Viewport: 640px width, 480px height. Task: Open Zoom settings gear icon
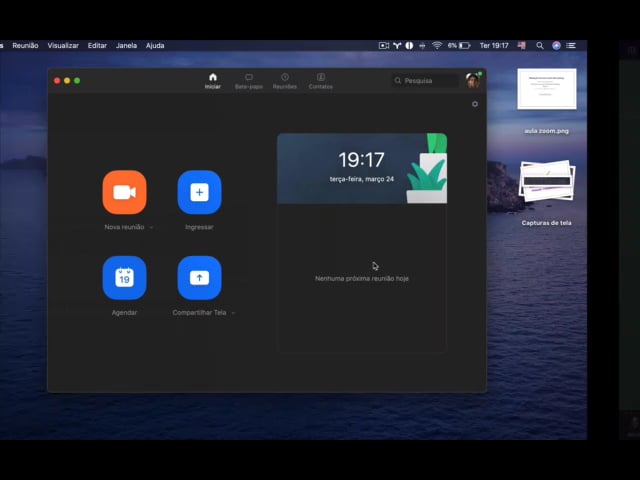(x=475, y=104)
